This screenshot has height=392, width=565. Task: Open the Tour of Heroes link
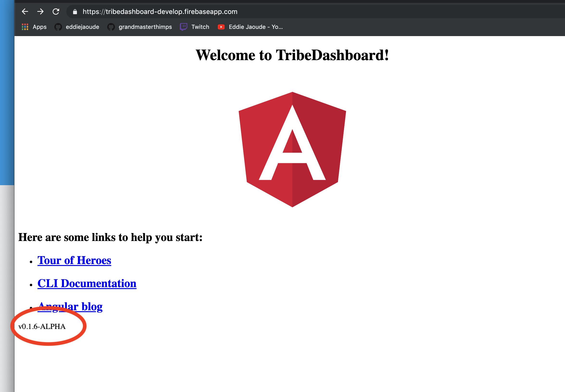pos(74,260)
